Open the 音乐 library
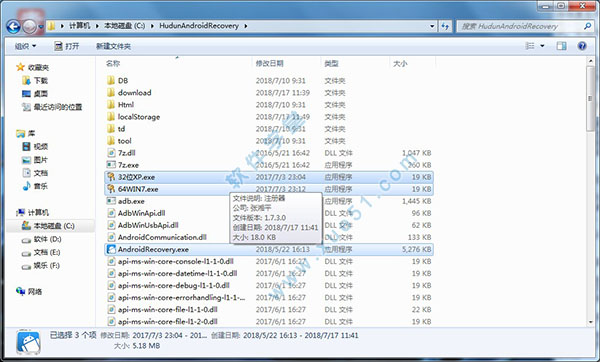 tap(35, 186)
